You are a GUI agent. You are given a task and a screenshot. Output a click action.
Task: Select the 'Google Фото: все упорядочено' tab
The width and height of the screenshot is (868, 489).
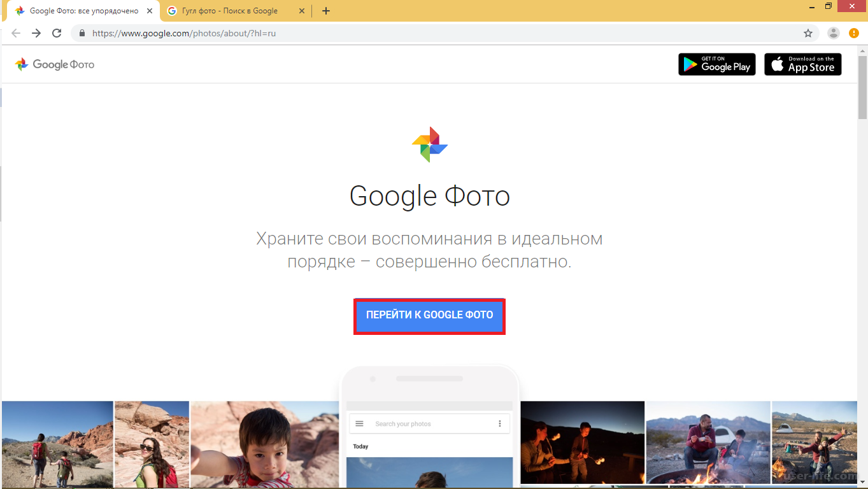coord(83,11)
